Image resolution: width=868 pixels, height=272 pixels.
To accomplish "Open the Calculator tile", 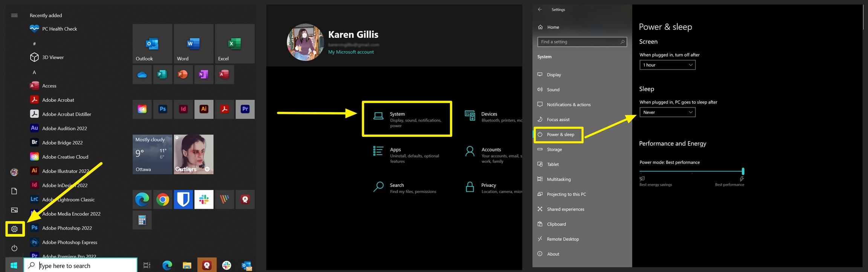I will point(142,220).
